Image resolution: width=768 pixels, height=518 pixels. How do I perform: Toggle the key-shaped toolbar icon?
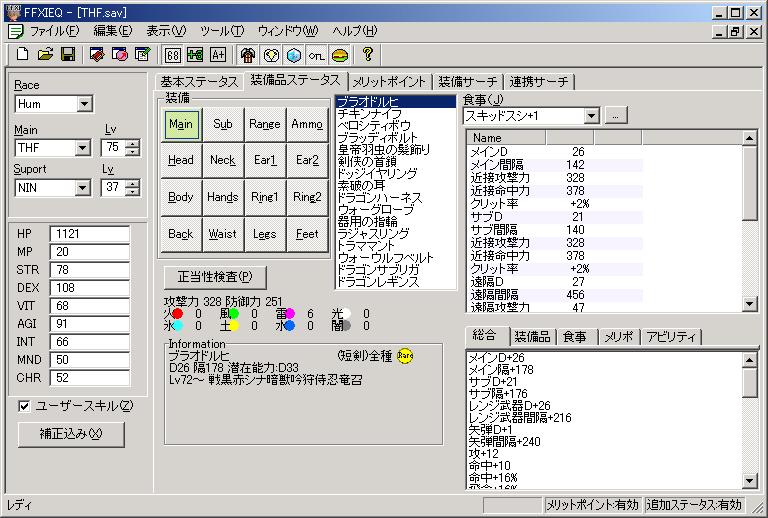tap(316, 54)
